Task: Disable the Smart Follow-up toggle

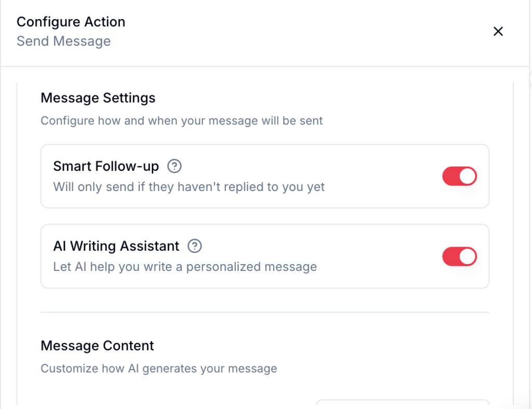Action: click(x=459, y=176)
